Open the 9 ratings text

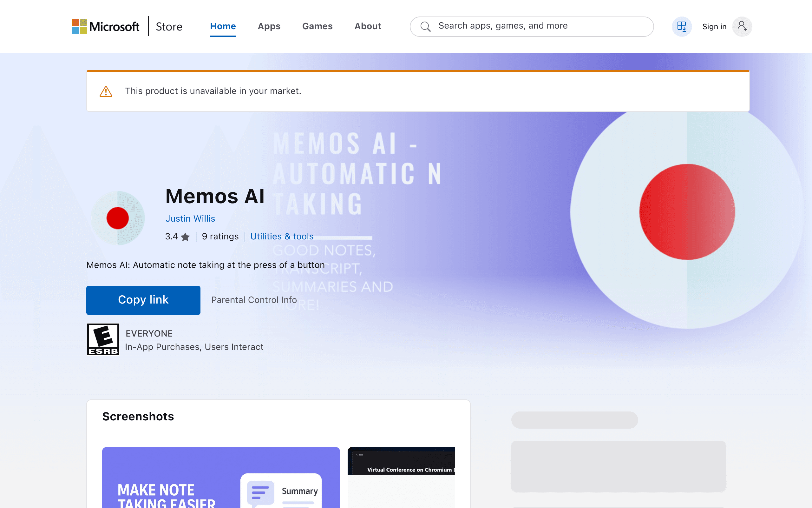[220, 237]
